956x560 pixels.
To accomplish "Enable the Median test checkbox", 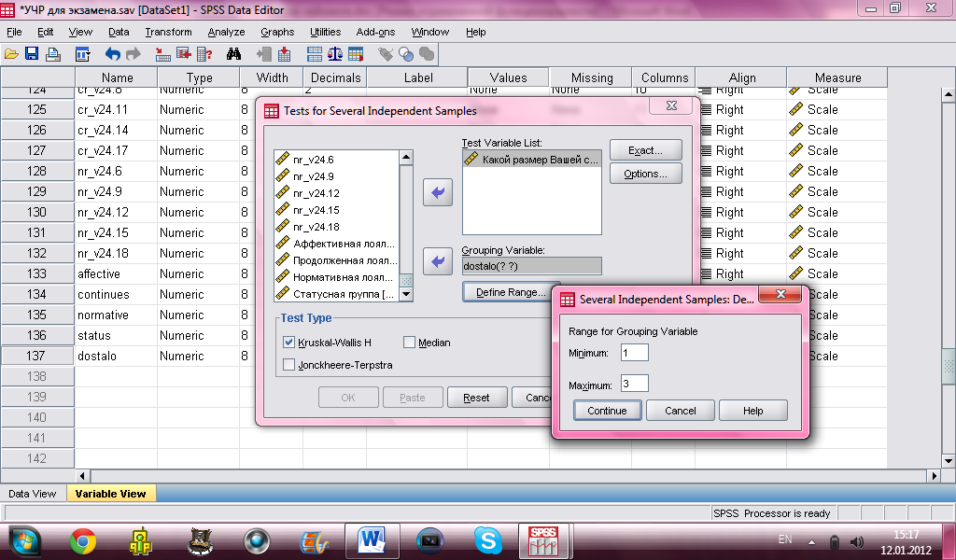I will click(409, 343).
